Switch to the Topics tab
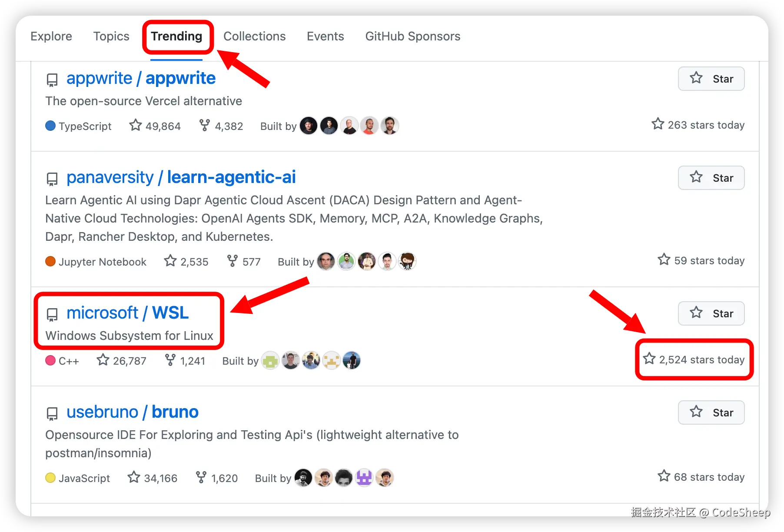This screenshot has width=784, height=532. click(x=111, y=37)
